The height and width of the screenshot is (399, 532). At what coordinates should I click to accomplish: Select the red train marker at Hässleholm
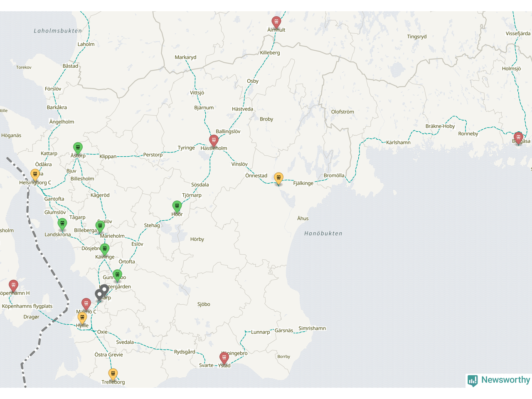coord(214,140)
